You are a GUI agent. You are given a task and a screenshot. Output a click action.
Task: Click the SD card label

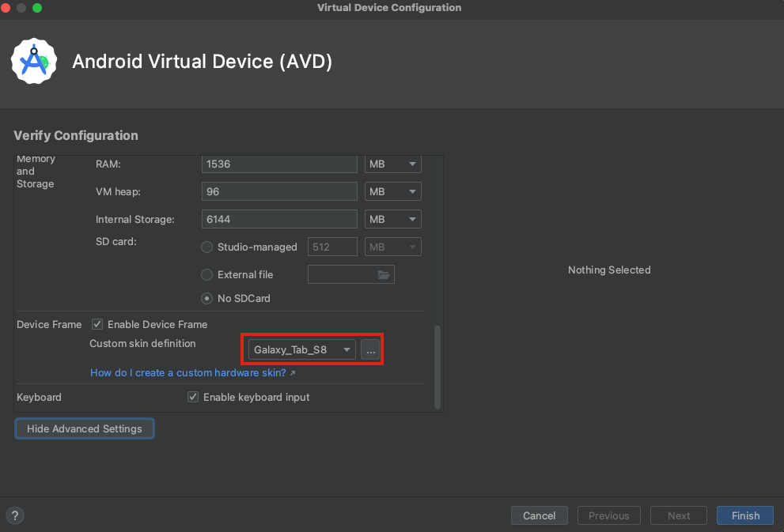(116, 241)
